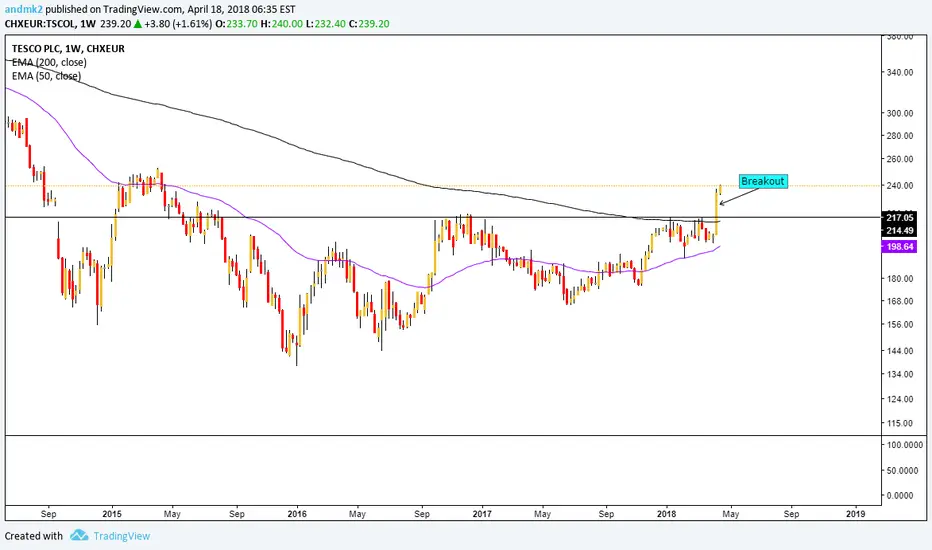Screen dimensions: 932x550
Task: Click the 2015 time axis label
Action: pos(111,514)
